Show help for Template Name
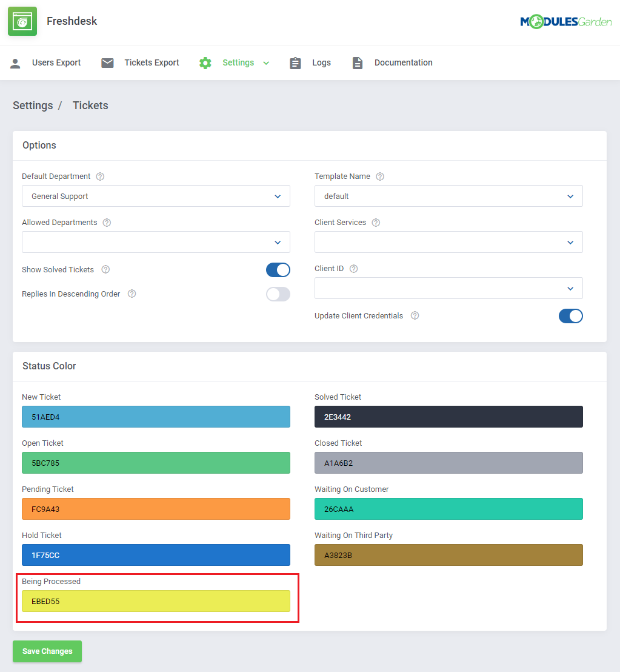Viewport: 620px width, 672px height. (380, 176)
